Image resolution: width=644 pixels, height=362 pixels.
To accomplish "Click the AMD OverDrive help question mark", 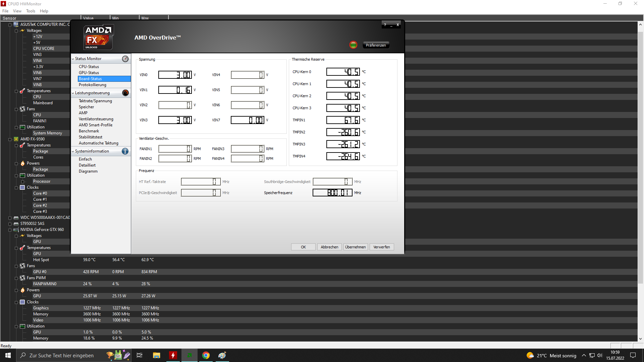I will tap(385, 25).
